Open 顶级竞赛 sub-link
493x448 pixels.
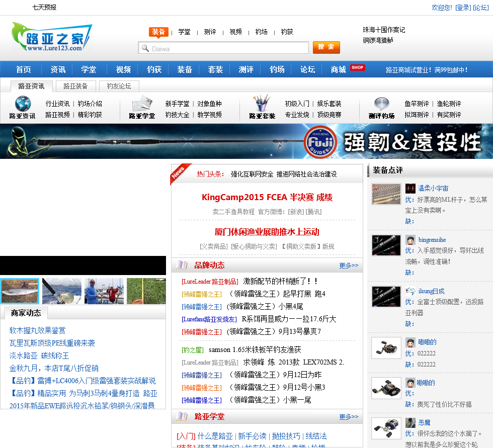click(329, 115)
